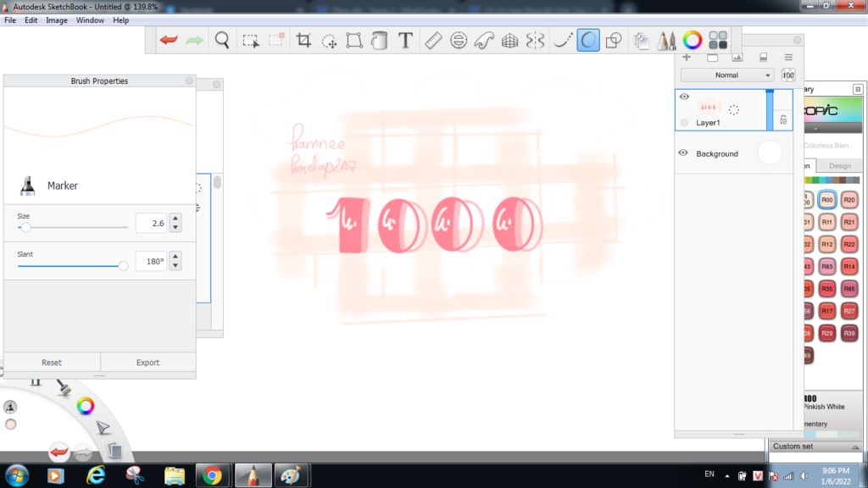Open the French Curve tool
Viewport: 868px width, 488px height.
484,41
